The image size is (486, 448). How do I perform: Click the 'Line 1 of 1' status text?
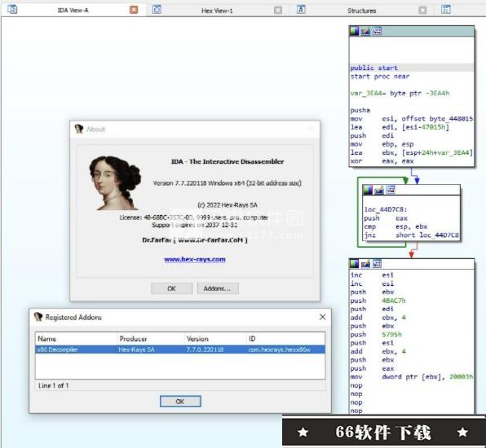(x=53, y=386)
